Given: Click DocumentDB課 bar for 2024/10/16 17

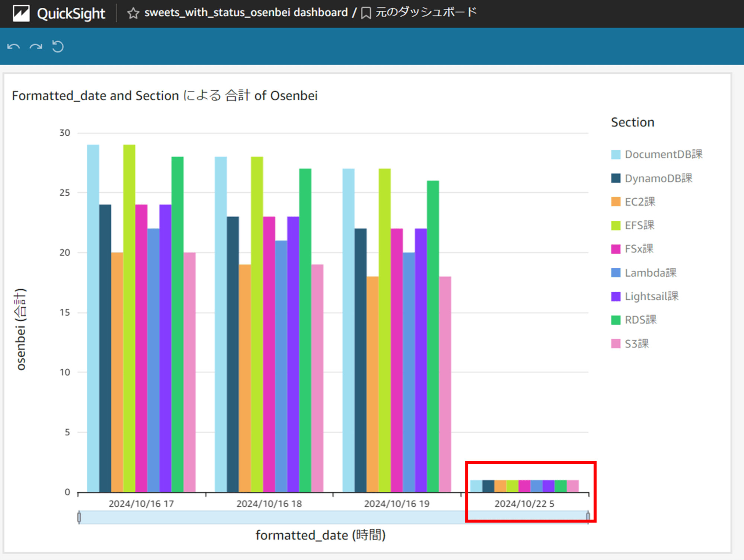Looking at the screenshot, I should [93, 318].
